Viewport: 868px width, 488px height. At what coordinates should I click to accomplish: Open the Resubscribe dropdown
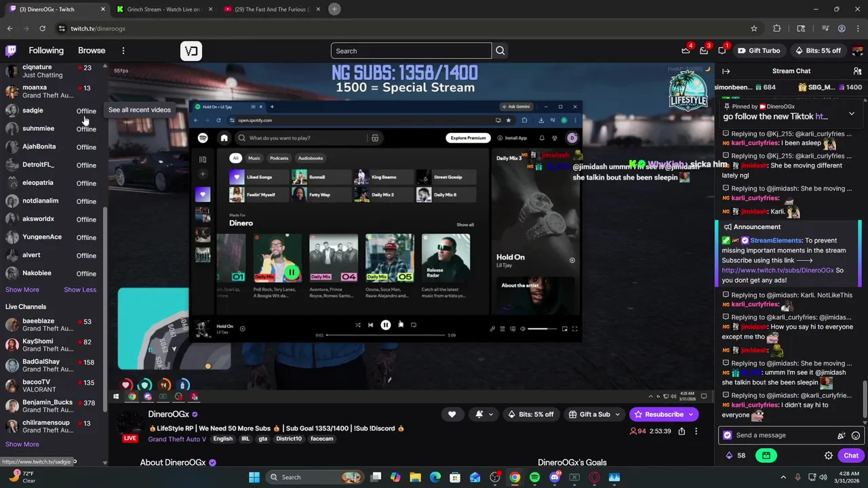click(x=691, y=414)
